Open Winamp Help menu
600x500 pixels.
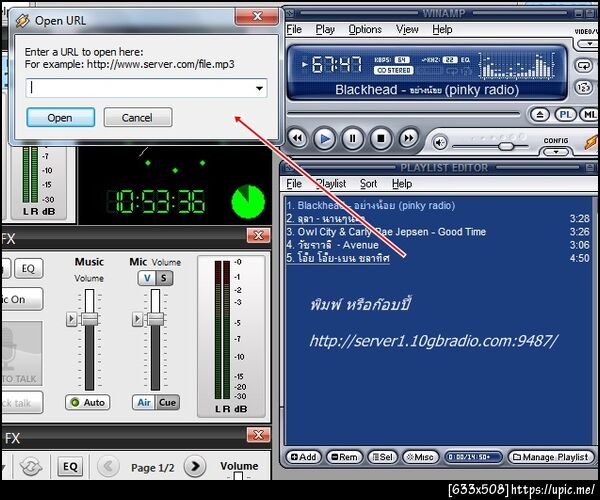pos(442,29)
